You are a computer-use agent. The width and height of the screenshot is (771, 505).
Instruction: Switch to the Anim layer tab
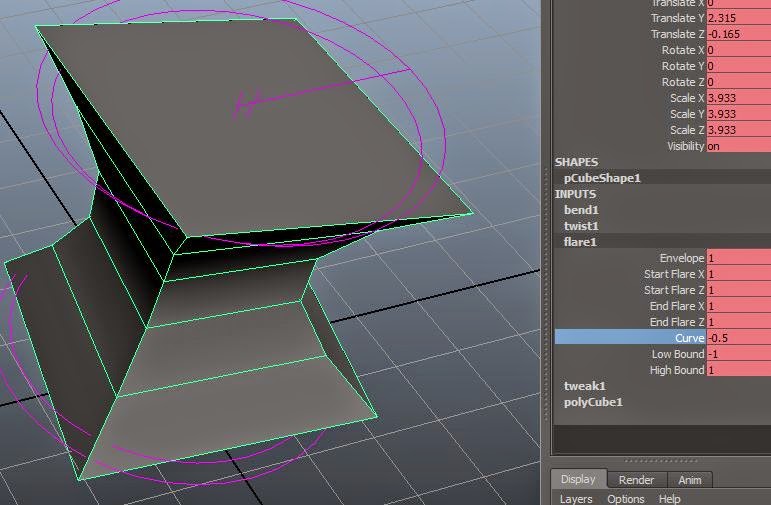tap(690, 480)
